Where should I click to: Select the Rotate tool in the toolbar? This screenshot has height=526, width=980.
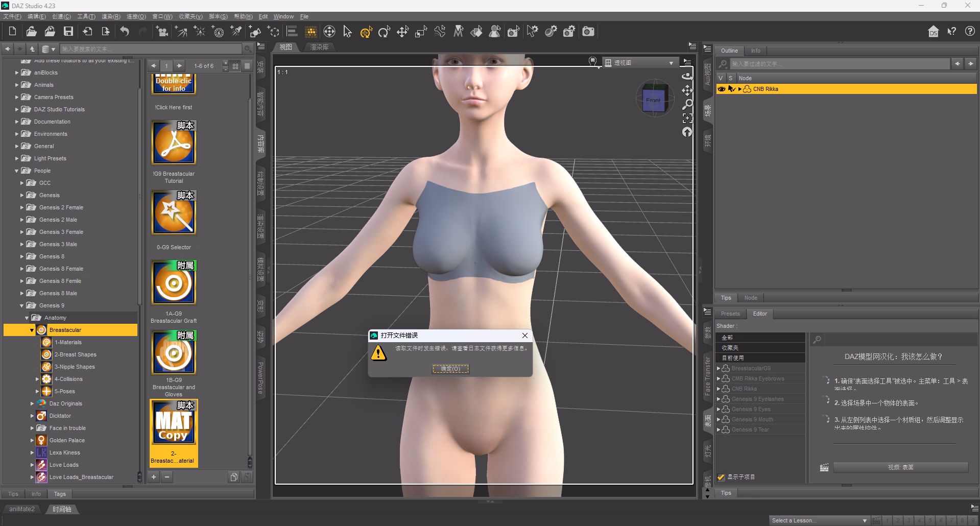click(384, 32)
